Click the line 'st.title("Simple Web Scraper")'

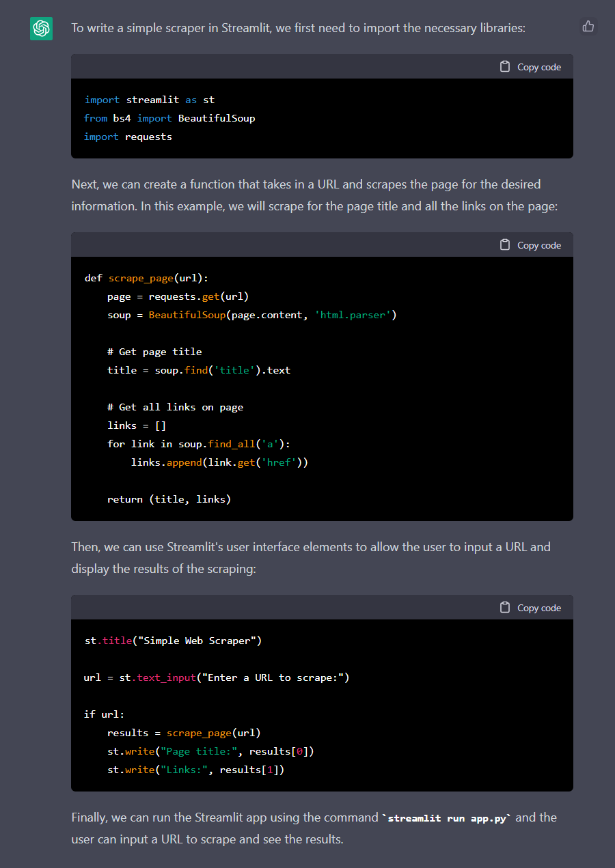pos(173,641)
